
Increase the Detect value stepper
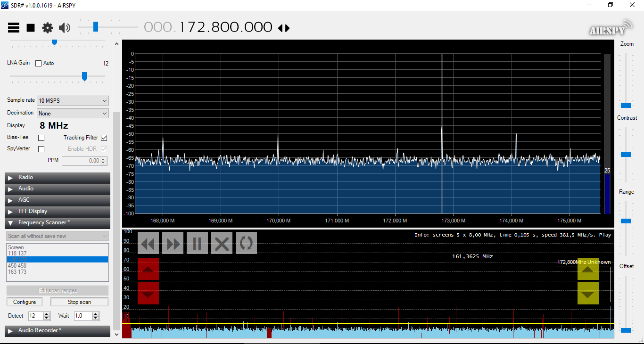pyautogui.click(x=47, y=314)
